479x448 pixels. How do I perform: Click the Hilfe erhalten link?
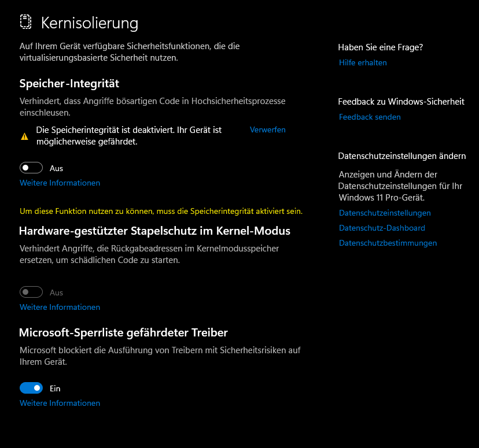click(363, 62)
